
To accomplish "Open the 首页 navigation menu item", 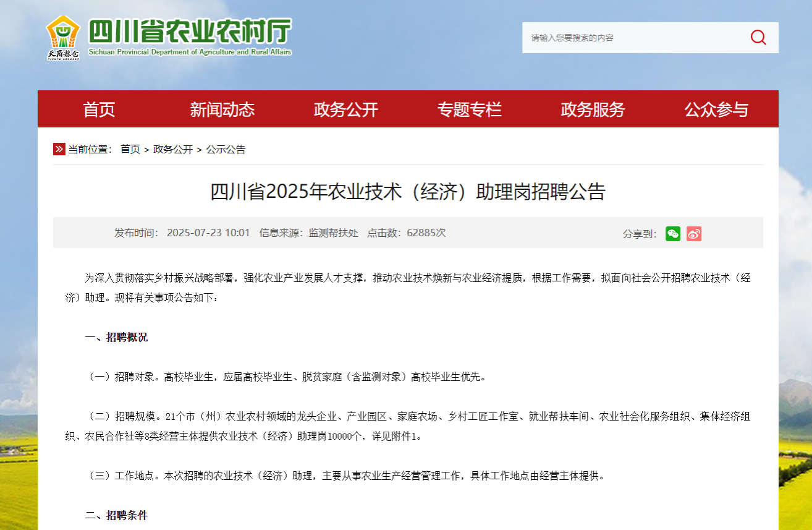I will (99, 109).
